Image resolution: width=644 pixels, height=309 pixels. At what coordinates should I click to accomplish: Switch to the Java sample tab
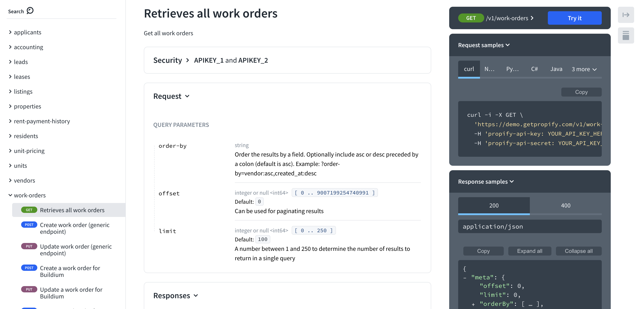556,69
